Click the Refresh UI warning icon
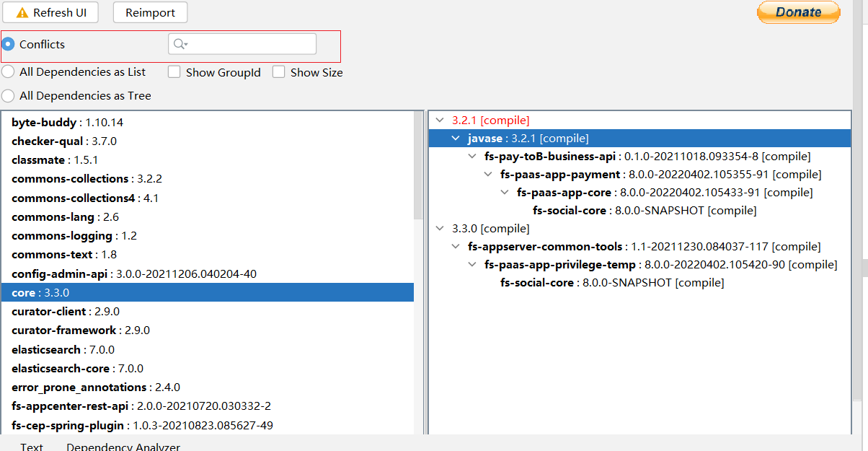 (22, 13)
